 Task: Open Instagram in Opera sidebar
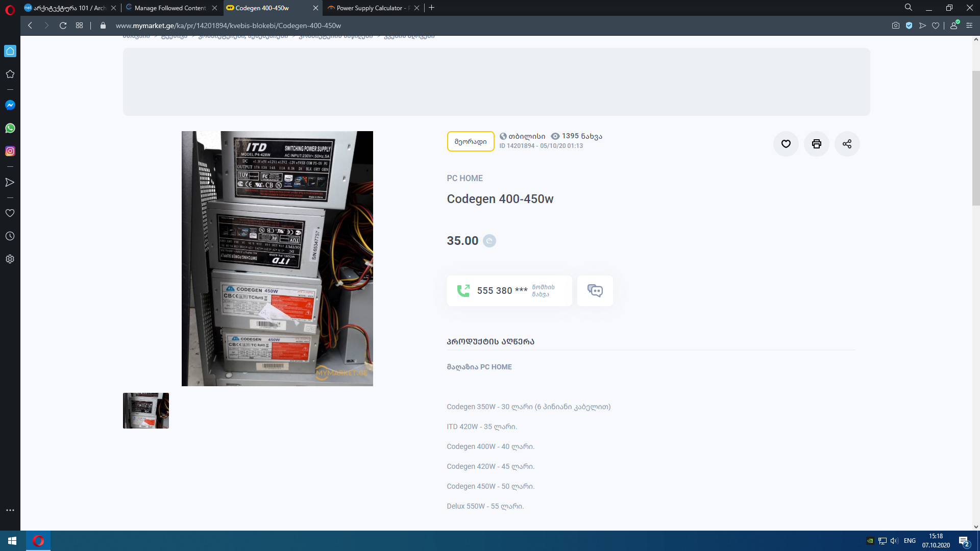click(10, 151)
